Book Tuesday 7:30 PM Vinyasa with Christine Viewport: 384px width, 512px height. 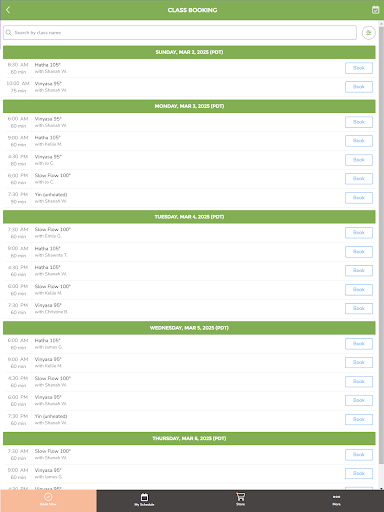(x=359, y=308)
